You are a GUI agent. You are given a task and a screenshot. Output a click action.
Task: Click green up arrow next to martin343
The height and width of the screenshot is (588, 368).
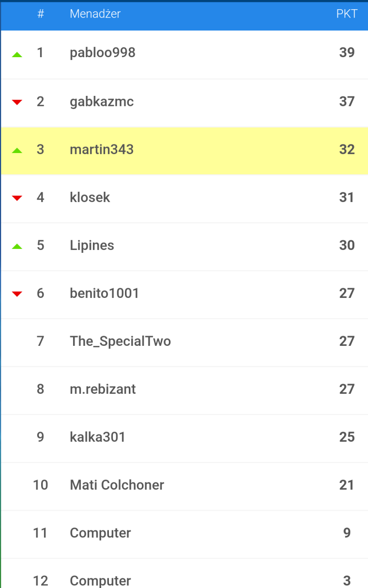(17, 151)
